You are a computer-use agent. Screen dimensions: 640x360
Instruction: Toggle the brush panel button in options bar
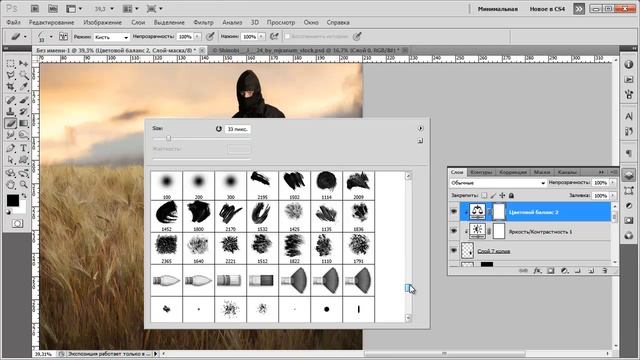(x=63, y=36)
